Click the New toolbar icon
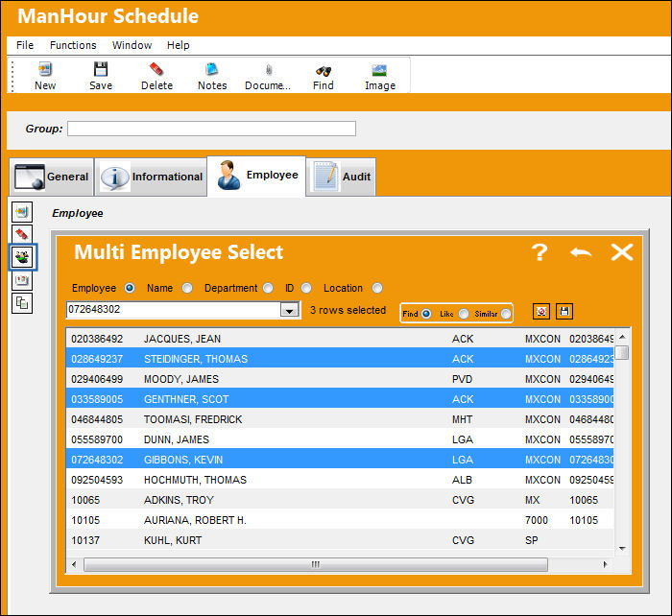This screenshot has height=616, width=672. (45, 69)
